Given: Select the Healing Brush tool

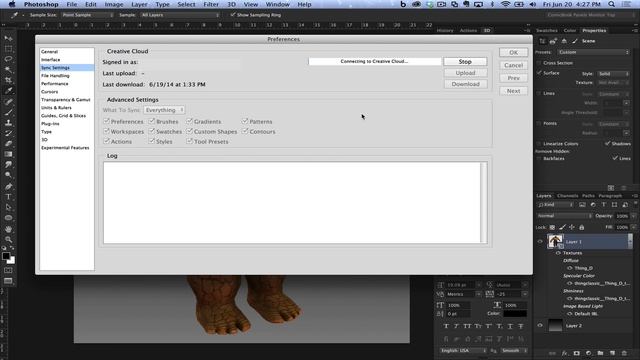Looking at the screenshot, I should tap(8, 102).
